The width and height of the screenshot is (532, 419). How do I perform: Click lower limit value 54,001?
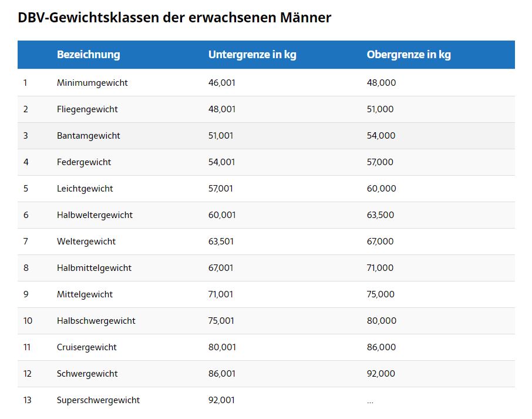click(x=221, y=162)
